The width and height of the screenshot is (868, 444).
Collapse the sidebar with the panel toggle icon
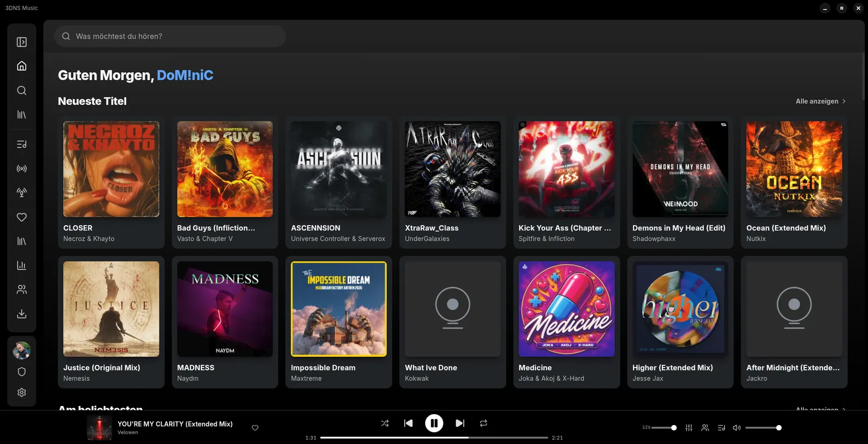pyautogui.click(x=22, y=42)
